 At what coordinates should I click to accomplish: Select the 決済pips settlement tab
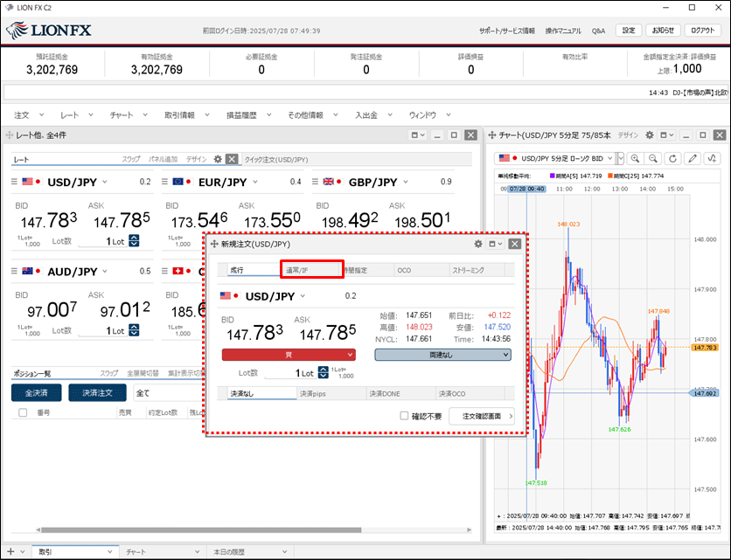[x=331, y=394]
